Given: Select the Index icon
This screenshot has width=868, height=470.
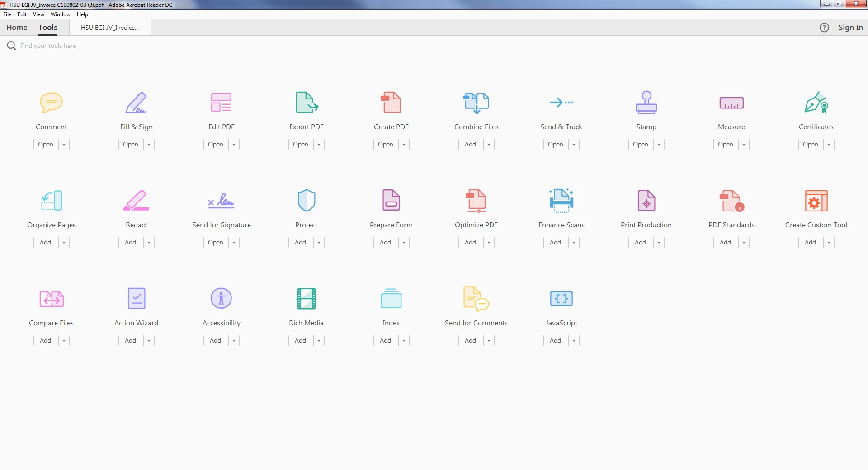Looking at the screenshot, I should 391,298.
